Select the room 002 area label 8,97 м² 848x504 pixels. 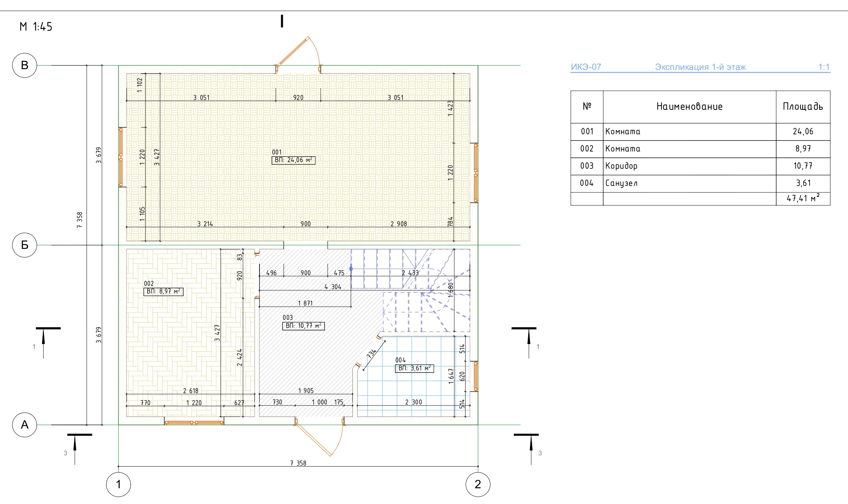tap(163, 291)
